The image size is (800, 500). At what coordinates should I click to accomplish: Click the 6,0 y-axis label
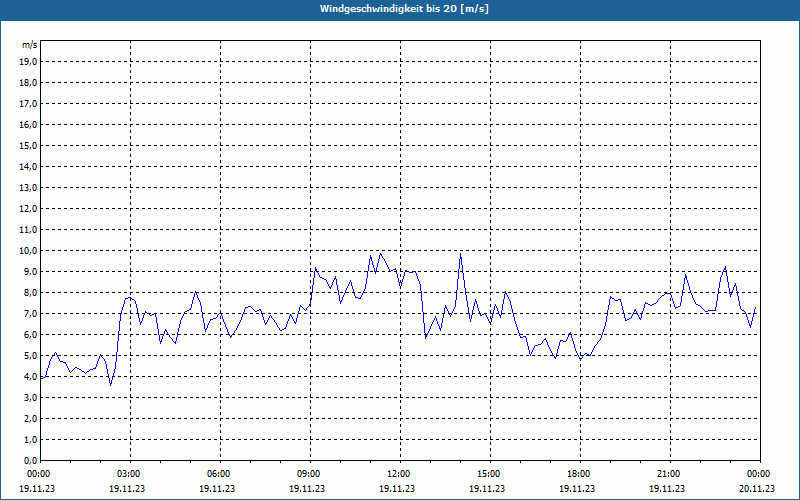point(31,335)
